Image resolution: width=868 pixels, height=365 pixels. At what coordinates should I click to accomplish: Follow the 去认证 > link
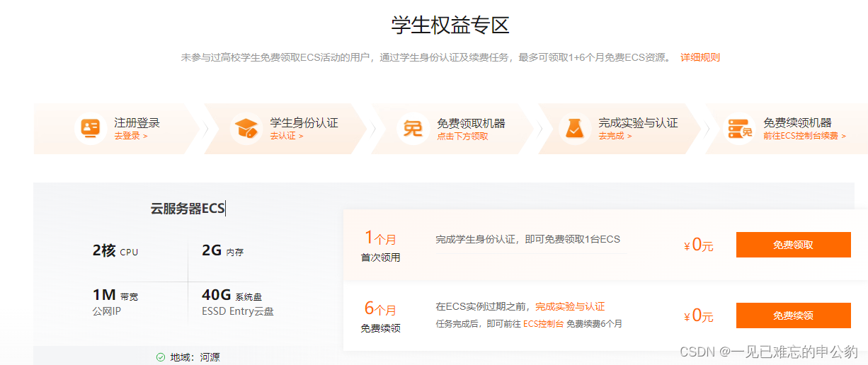point(287,136)
